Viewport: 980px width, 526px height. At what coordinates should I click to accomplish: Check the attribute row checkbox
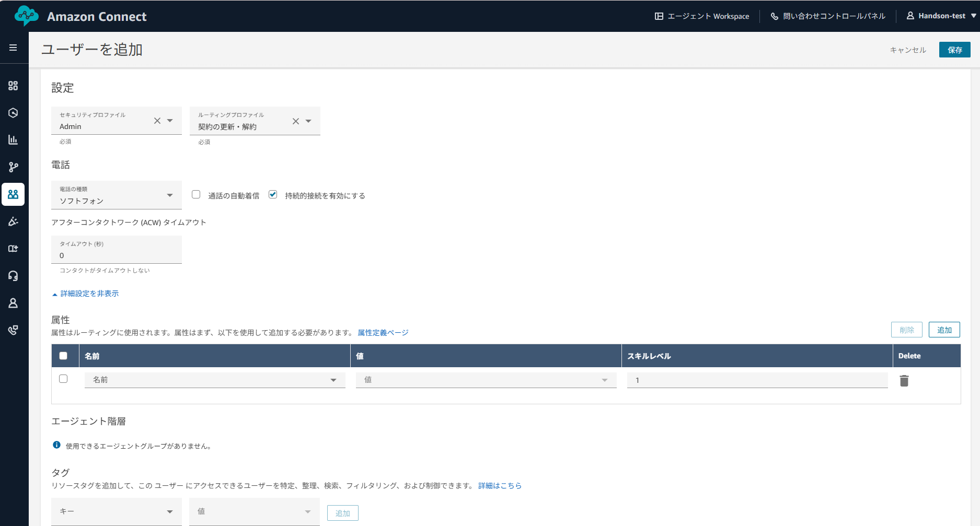[63, 379]
